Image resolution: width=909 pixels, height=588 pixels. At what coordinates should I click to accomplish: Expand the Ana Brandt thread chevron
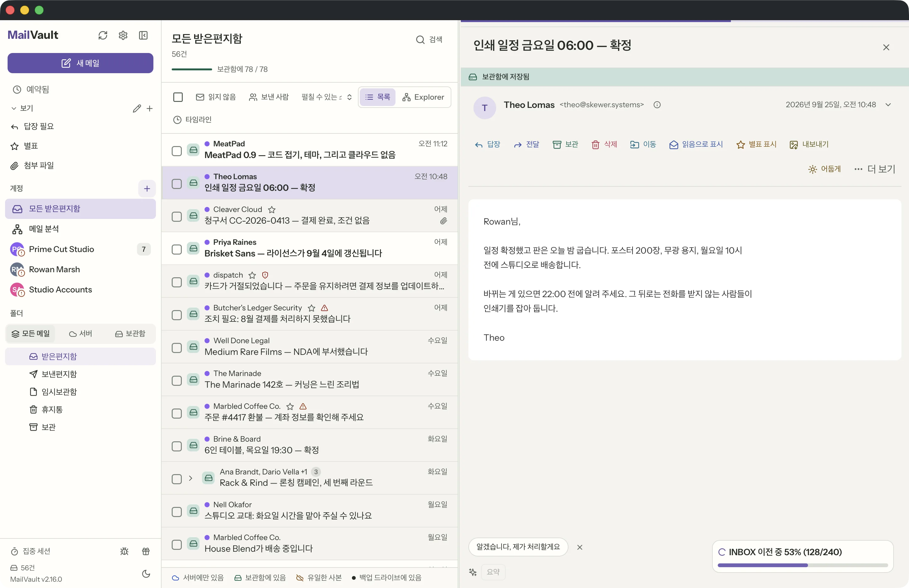pyautogui.click(x=191, y=478)
